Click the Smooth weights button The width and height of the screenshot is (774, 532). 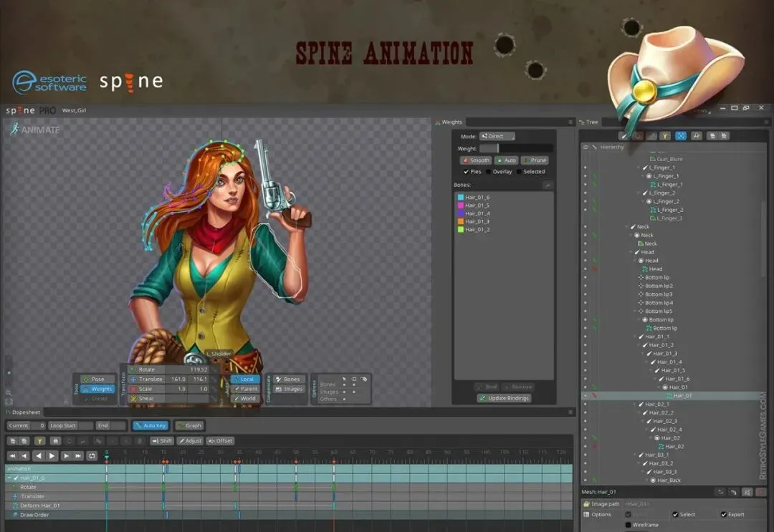click(476, 160)
